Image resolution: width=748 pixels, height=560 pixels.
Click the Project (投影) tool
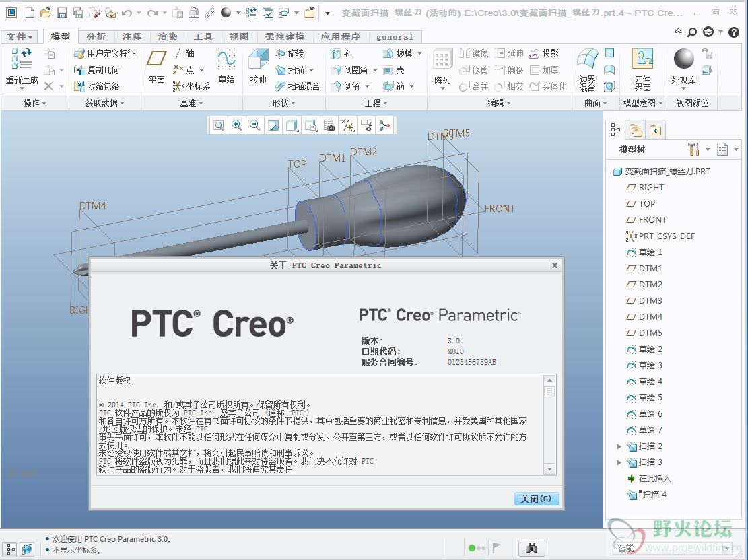click(x=544, y=53)
